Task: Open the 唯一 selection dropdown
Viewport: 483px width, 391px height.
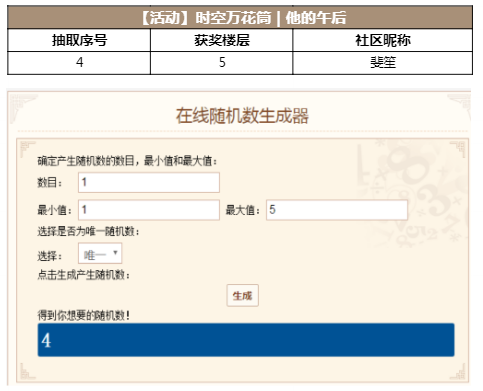Action: 100,253
